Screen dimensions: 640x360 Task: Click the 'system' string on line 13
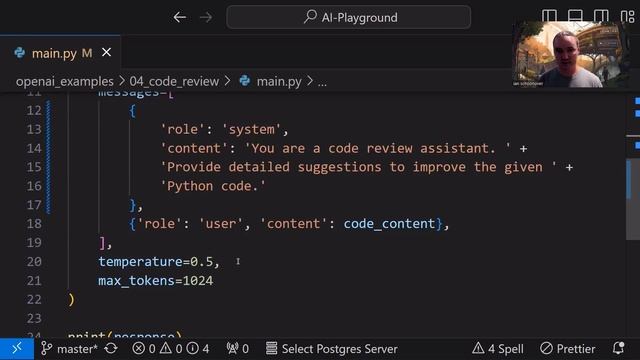(251, 129)
